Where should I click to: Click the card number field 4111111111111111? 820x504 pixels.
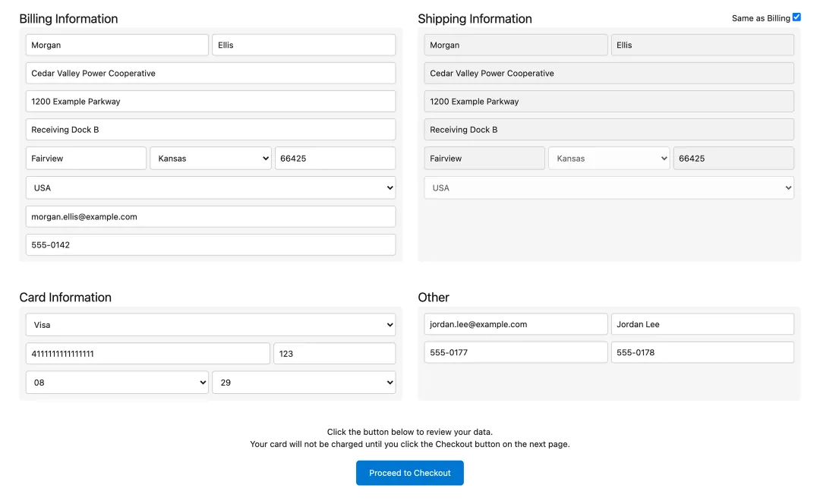(148, 354)
